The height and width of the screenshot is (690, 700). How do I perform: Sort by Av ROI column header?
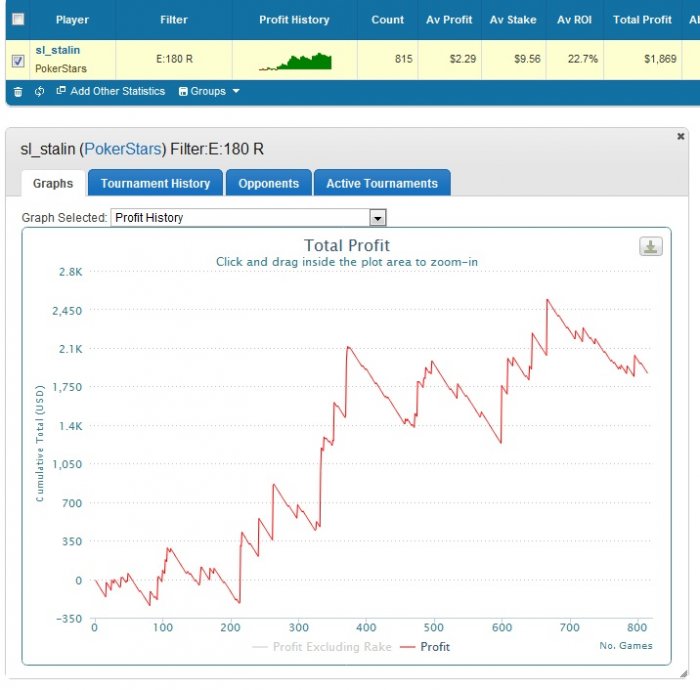574,20
